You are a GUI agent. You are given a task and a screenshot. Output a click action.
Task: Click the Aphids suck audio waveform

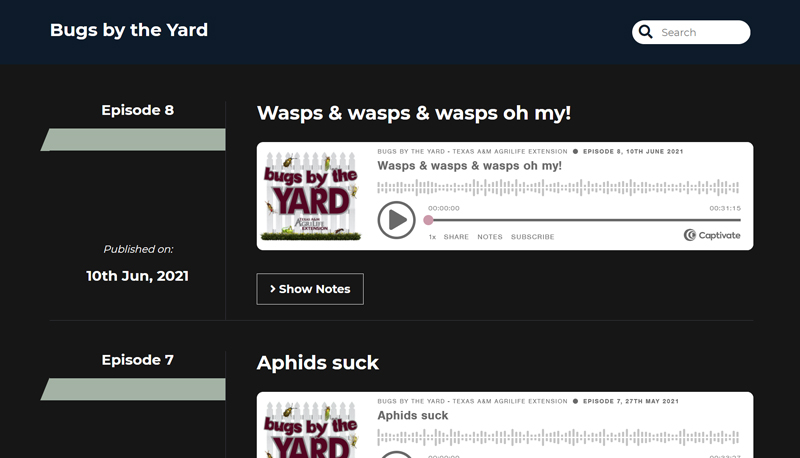(558, 437)
